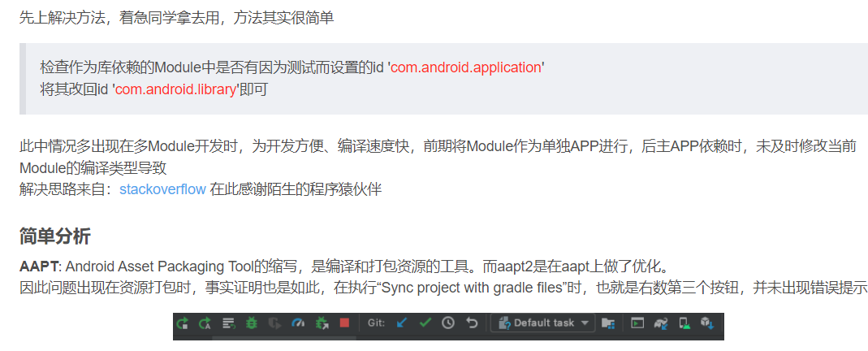The width and height of the screenshot is (868, 351).
Task: Click the grayed-out coverage run icon
Action: 274,323
